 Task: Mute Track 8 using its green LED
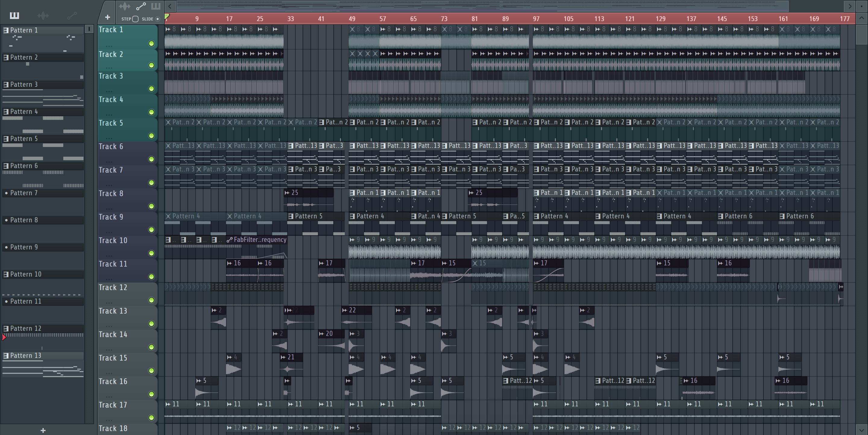click(151, 206)
